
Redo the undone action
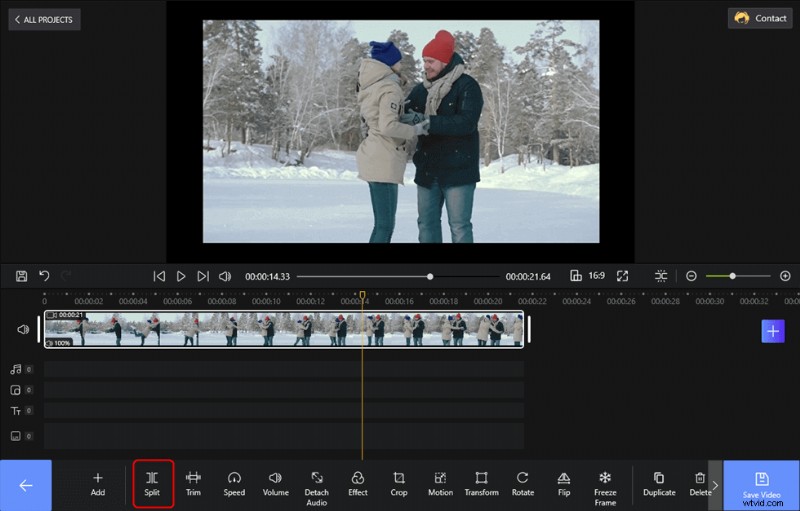click(x=66, y=276)
